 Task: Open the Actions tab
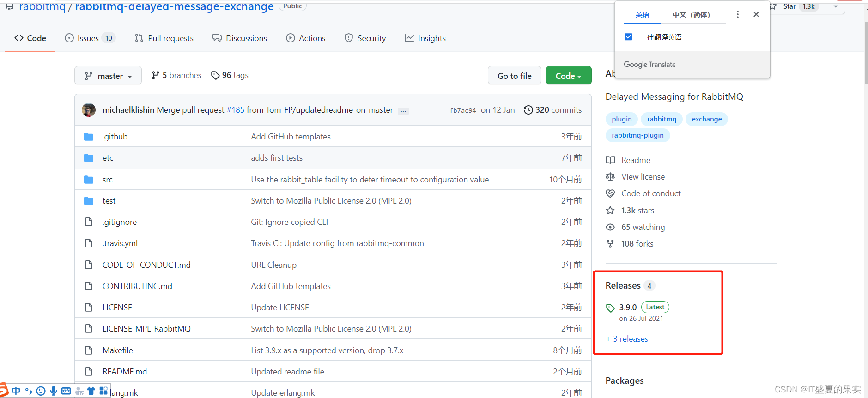[x=306, y=38]
